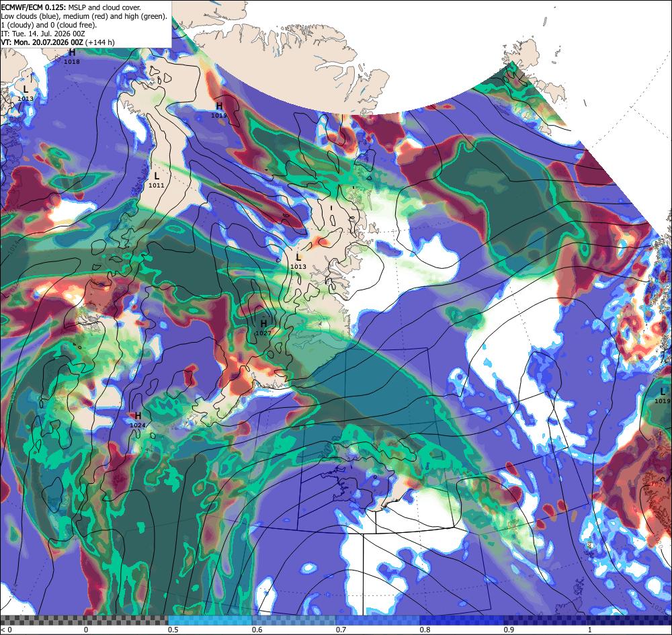Click the '1 (cloudy) and 0 (cloud free)' line
The image size is (672, 635).
(x=49, y=25)
